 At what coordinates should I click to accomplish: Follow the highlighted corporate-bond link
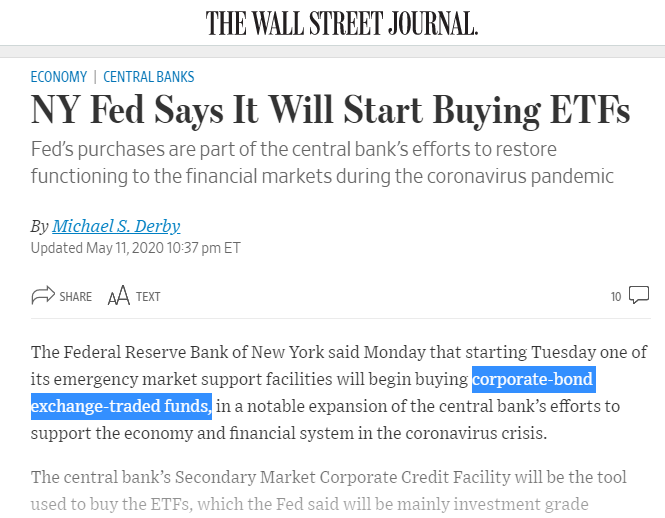click(x=534, y=379)
